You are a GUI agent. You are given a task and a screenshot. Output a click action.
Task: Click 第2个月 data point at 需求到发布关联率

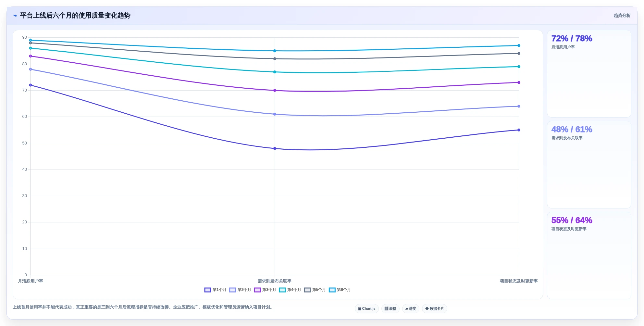pos(275,114)
